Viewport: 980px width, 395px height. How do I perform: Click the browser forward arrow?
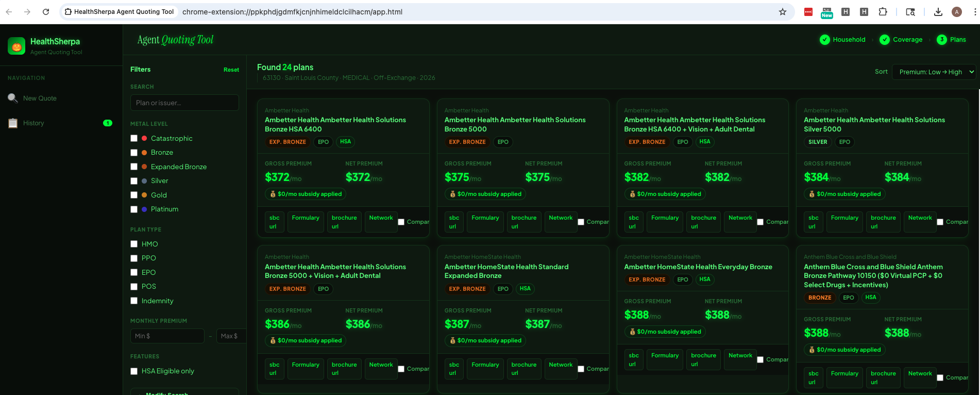[27, 12]
